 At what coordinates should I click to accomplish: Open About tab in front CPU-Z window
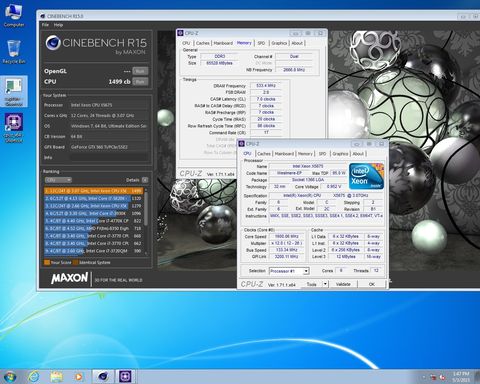tap(358, 154)
